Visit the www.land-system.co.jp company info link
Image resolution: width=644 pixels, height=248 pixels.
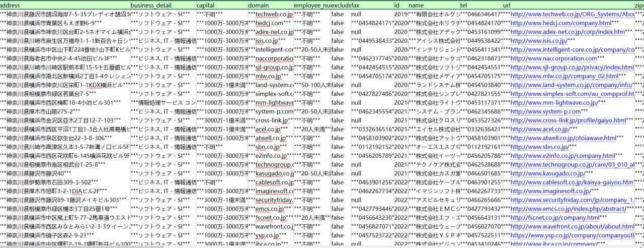(x=571, y=85)
